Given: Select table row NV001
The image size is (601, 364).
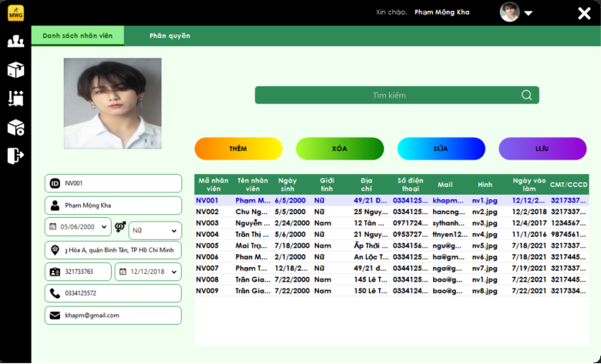Looking at the screenshot, I should point(391,200).
